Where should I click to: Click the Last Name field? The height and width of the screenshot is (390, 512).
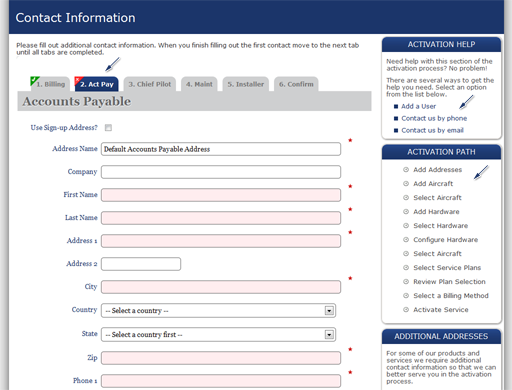[221, 218]
